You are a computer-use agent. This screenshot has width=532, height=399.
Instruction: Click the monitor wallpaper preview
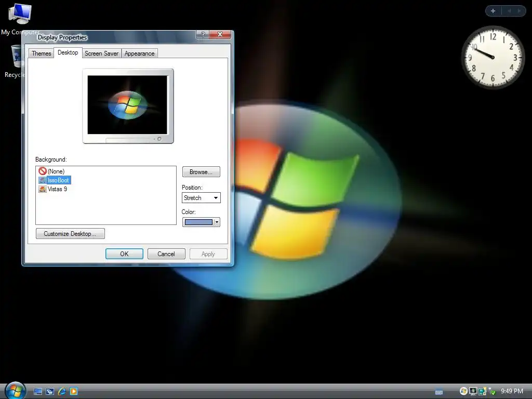pyautogui.click(x=128, y=105)
